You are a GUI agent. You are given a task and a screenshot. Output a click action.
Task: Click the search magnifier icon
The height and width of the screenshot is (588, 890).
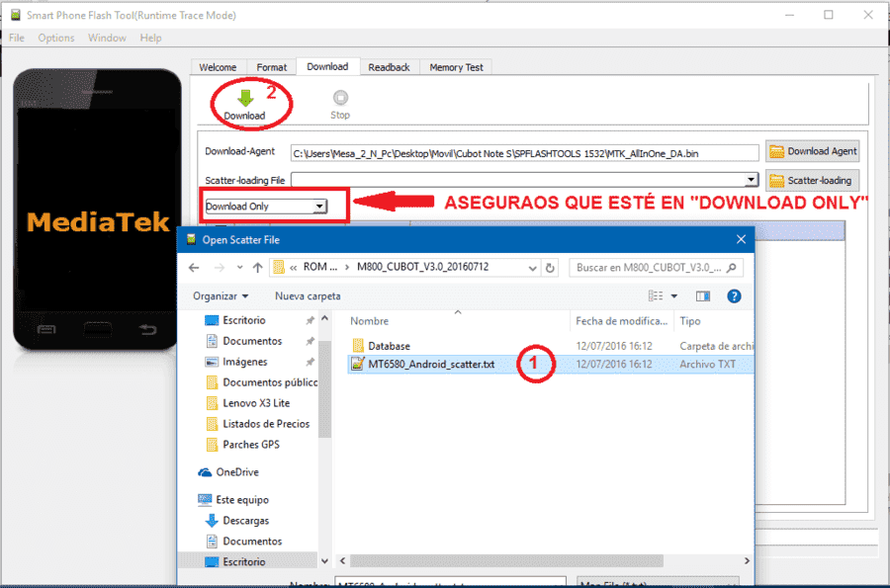pyautogui.click(x=732, y=268)
